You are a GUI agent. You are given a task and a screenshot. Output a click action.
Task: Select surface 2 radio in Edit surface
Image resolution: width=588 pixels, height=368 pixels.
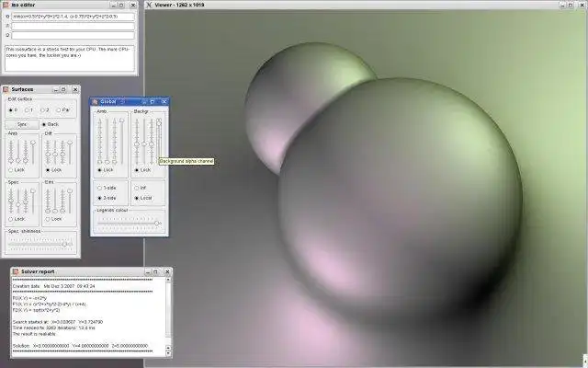(42, 110)
